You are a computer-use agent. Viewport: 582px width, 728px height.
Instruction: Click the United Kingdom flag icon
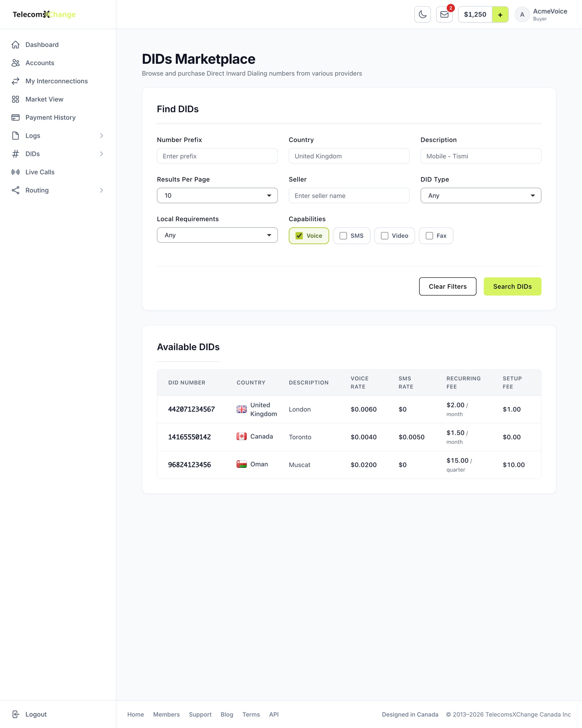[242, 409]
